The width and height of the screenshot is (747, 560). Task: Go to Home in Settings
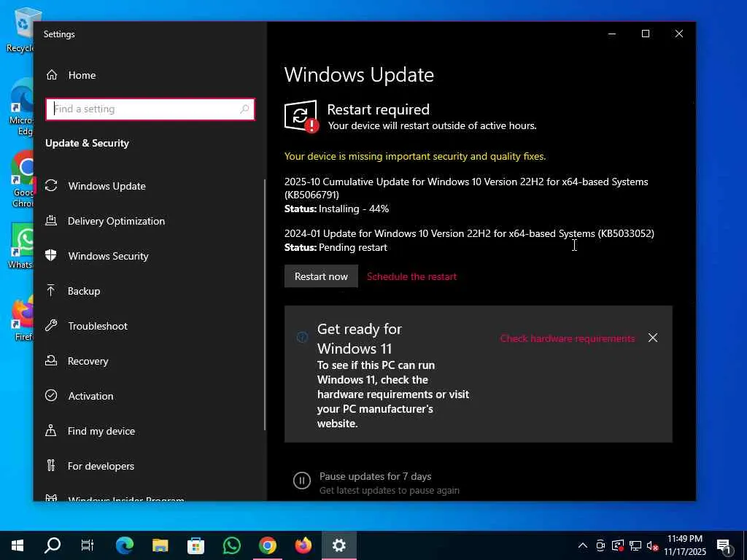82,75
